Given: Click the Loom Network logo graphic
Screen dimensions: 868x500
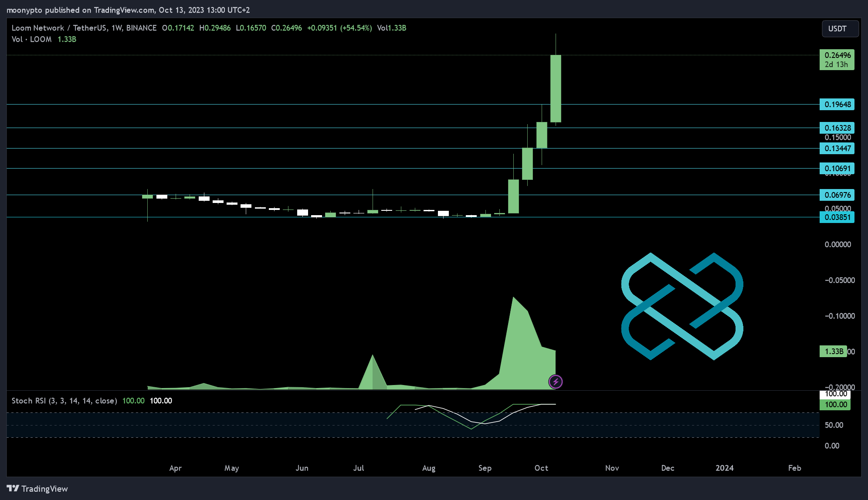Looking at the screenshot, I should pos(682,306).
